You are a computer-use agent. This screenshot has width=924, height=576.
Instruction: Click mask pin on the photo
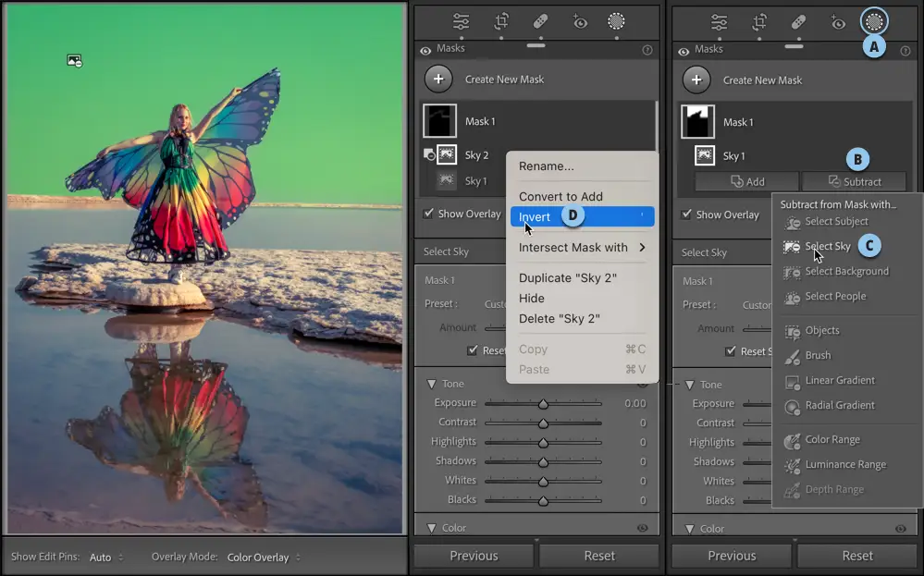74,60
